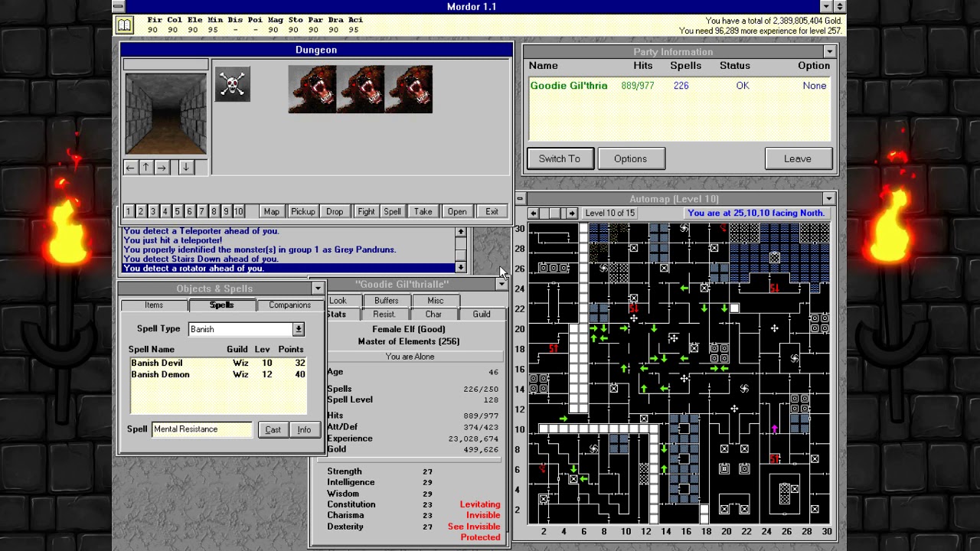
Task: Minimize the Goodie Gil'thrialle character window
Action: (x=501, y=285)
